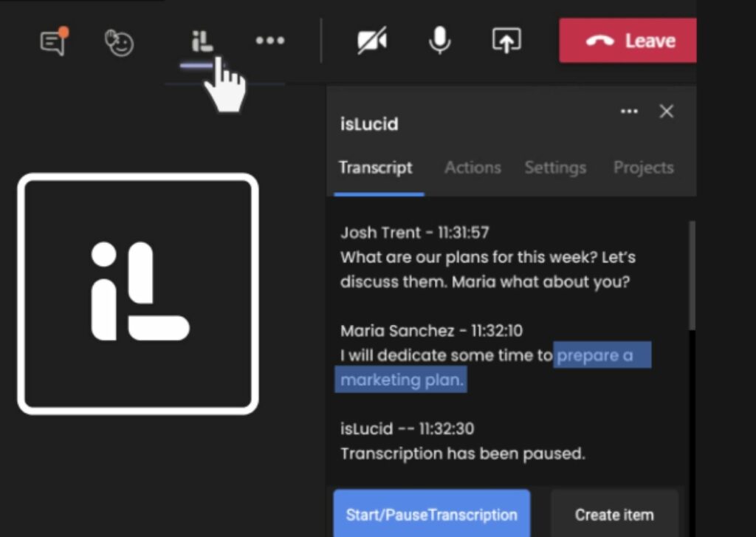Mute the microphone
Viewport: 756px width, 537px height.
click(x=439, y=40)
